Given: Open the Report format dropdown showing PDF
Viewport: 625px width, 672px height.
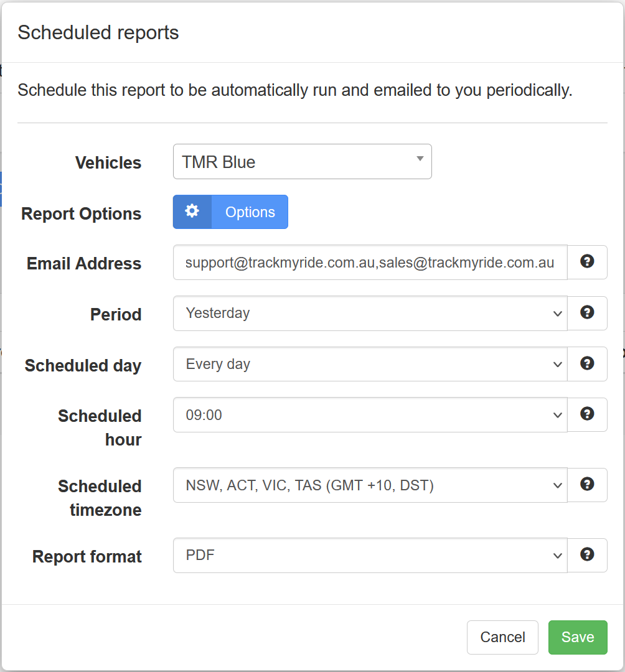Looking at the screenshot, I should [370, 556].
